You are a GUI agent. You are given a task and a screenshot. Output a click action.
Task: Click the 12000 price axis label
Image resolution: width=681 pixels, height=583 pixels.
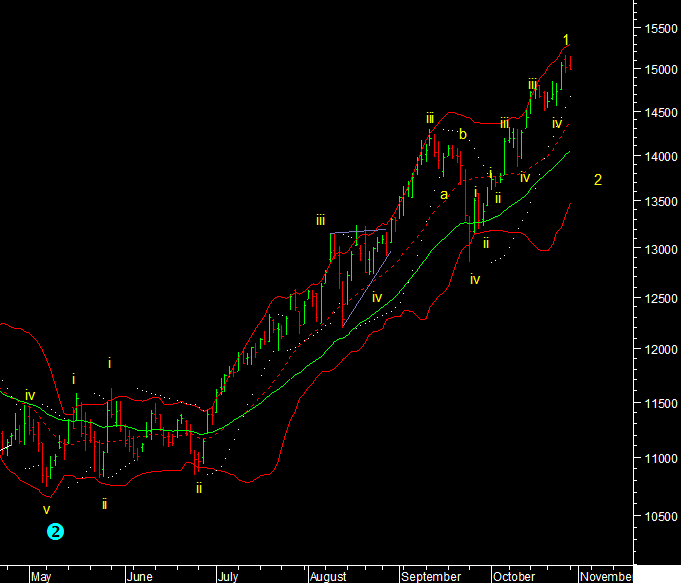[x=661, y=349]
